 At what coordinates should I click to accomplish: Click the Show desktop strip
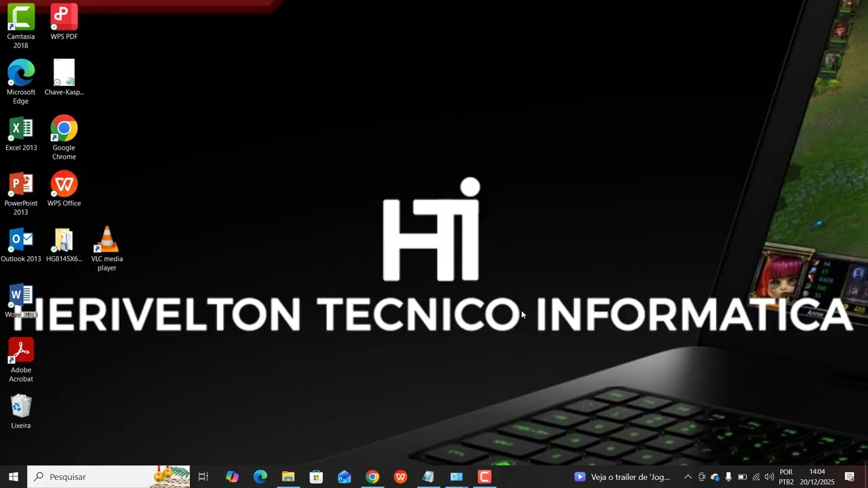click(x=866, y=476)
